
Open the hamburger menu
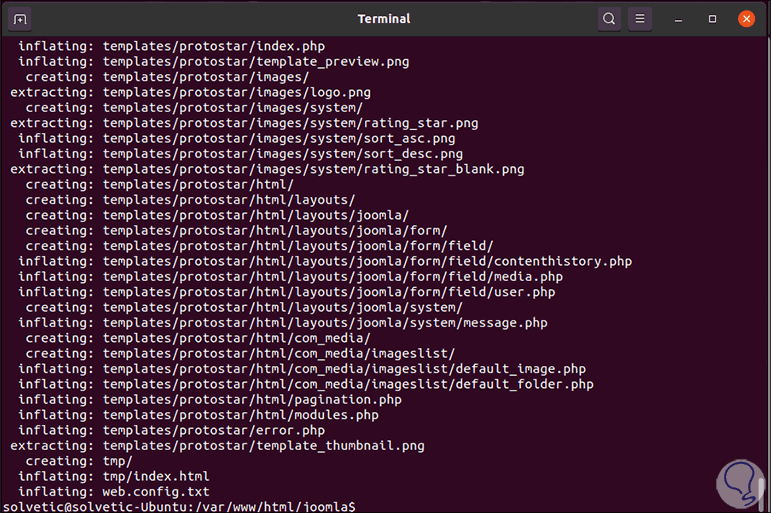[x=640, y=19]
